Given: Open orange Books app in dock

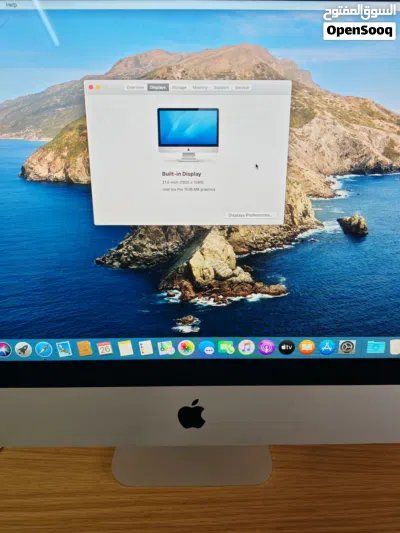Looking at the screenshot, I should pos(307,347).
